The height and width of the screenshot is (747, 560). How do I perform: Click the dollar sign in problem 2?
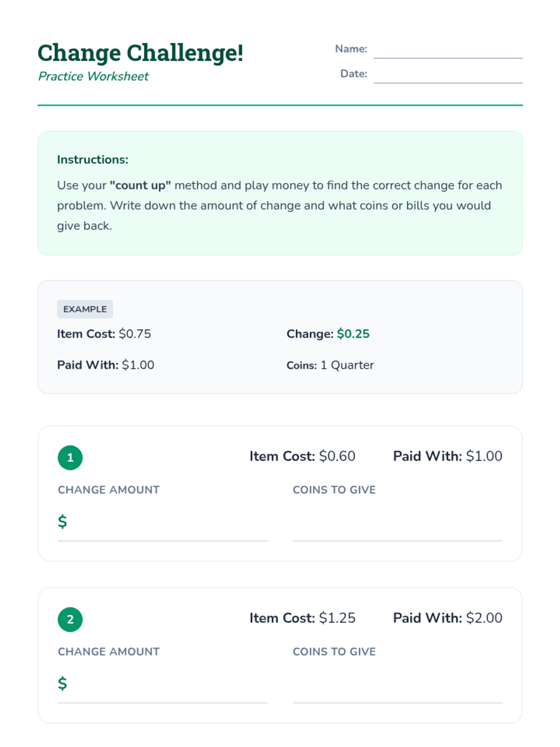point(63,684)
